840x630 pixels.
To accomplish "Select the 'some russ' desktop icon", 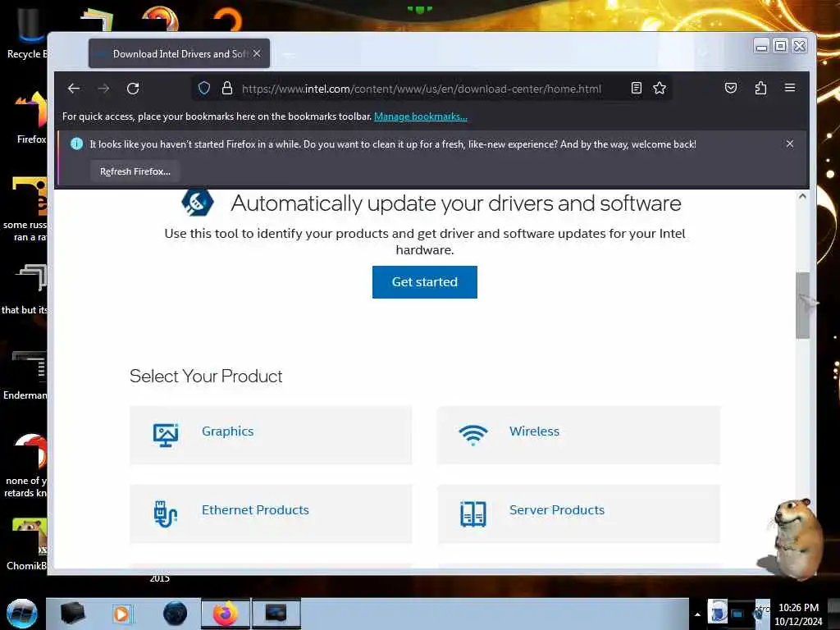I will (25, 209).
